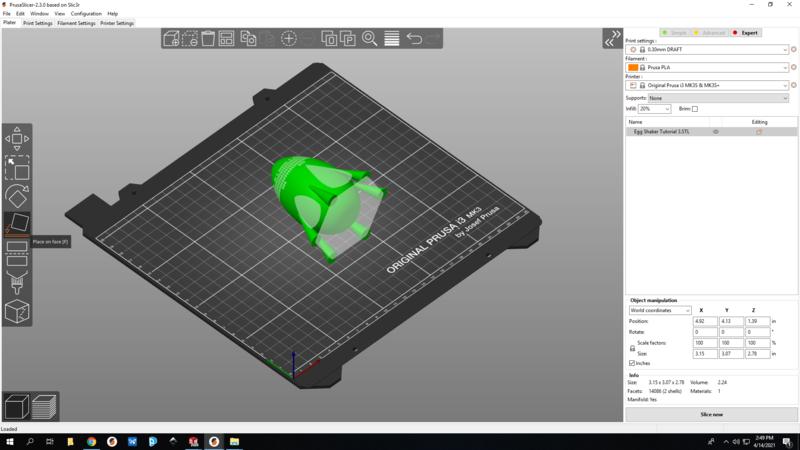Open the Prusa PLA filament dropdown

(707, 67)
